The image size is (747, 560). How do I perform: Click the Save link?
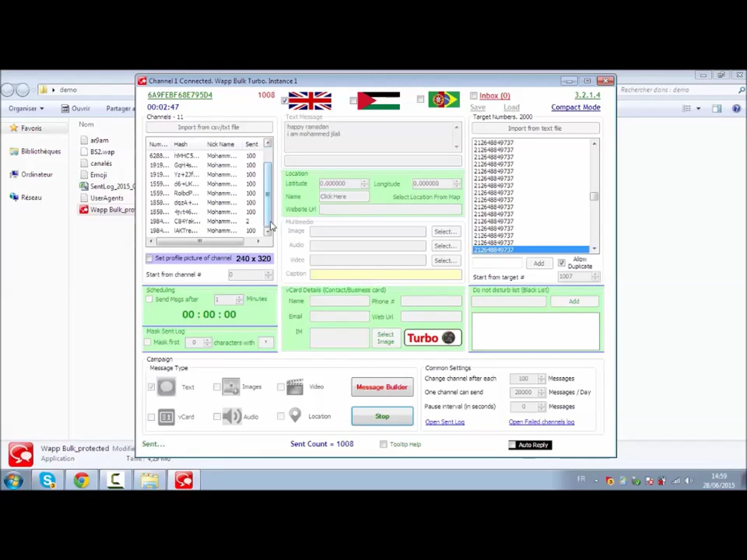tap(477, 107)
